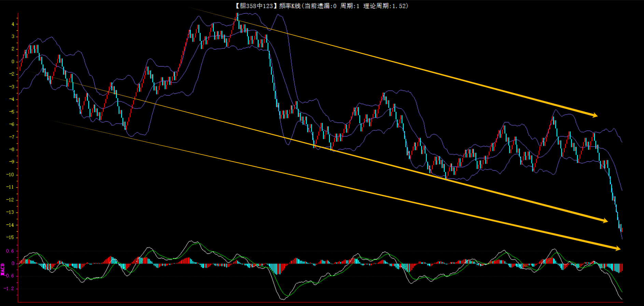The height and width of the screenshot is (306, 644).
Task: Click 当前遗漏:0 in the chart title
Action: coord(320,6)
